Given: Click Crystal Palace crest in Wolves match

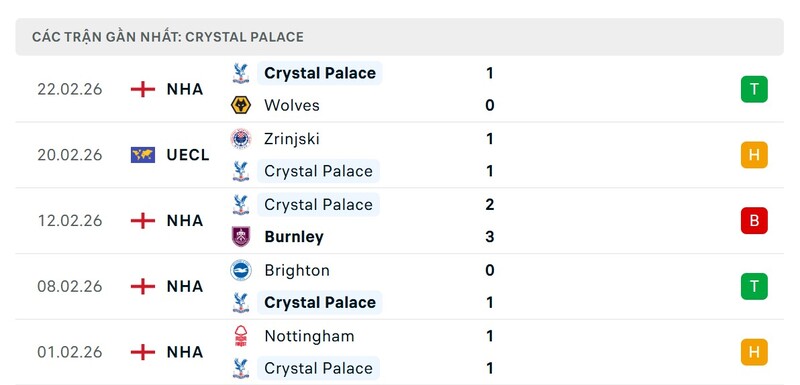Looking at the screenshot, I should 240,73.
